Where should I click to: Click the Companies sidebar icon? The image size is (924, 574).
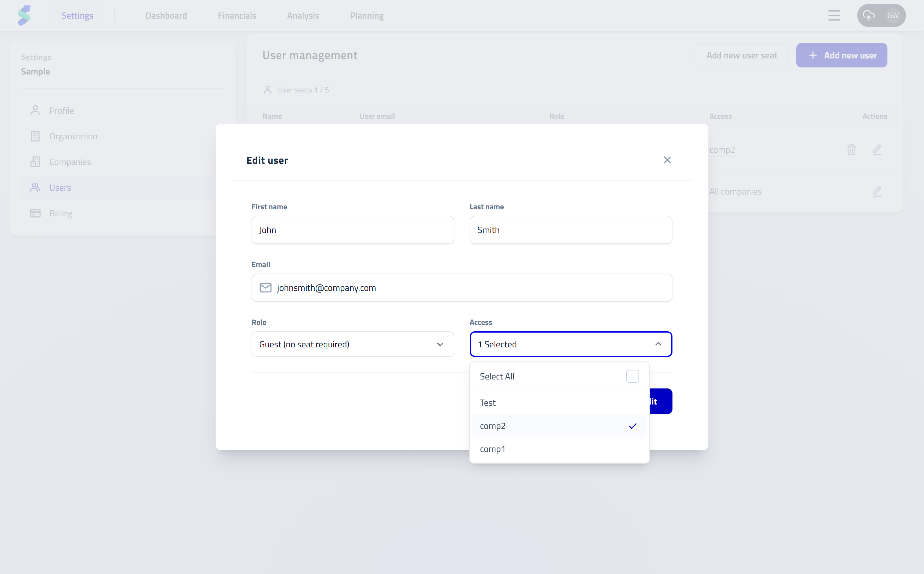click(35, 161)
